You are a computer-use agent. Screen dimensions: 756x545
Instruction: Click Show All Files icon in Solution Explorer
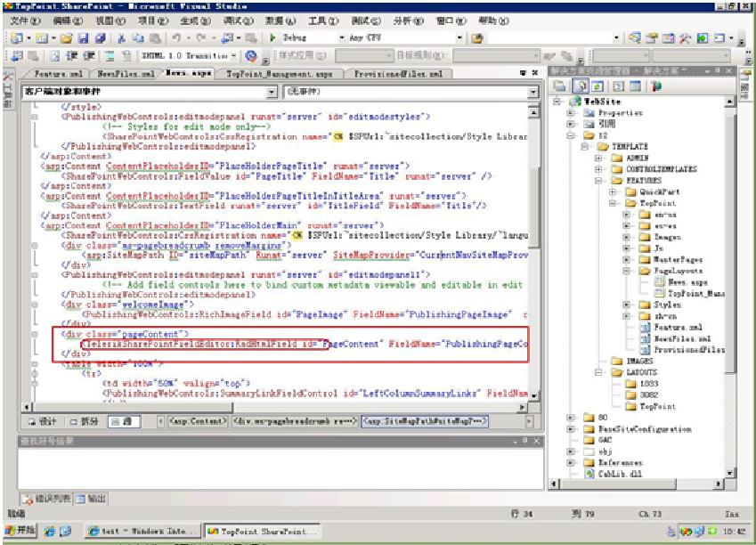579,86
